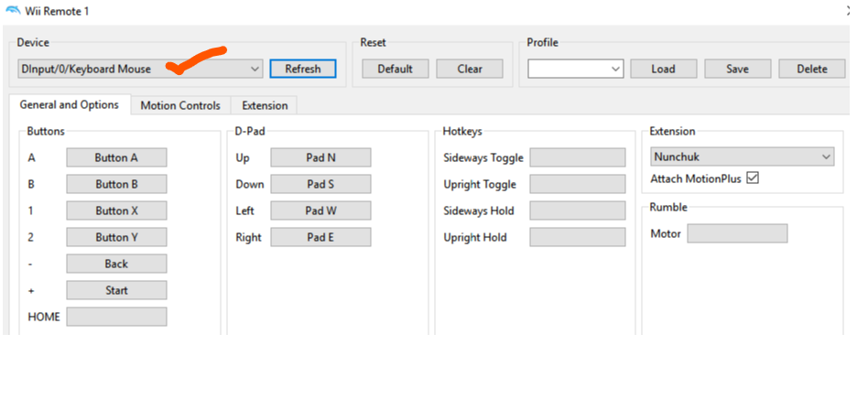Click the Back mapping for minus
Viewport: 868px width, 410px height.
(x=116, y=264)
